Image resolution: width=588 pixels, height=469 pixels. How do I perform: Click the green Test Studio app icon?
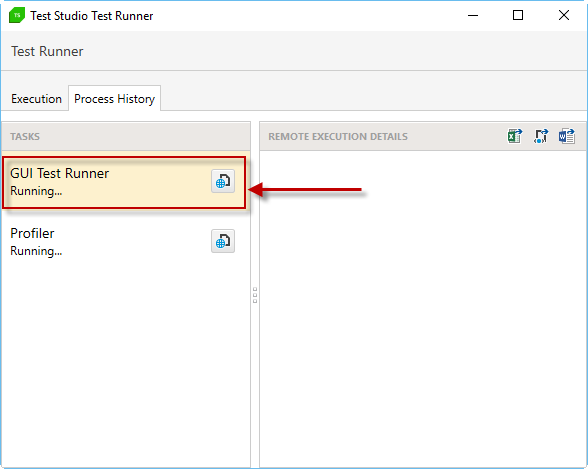click(17, 15)
